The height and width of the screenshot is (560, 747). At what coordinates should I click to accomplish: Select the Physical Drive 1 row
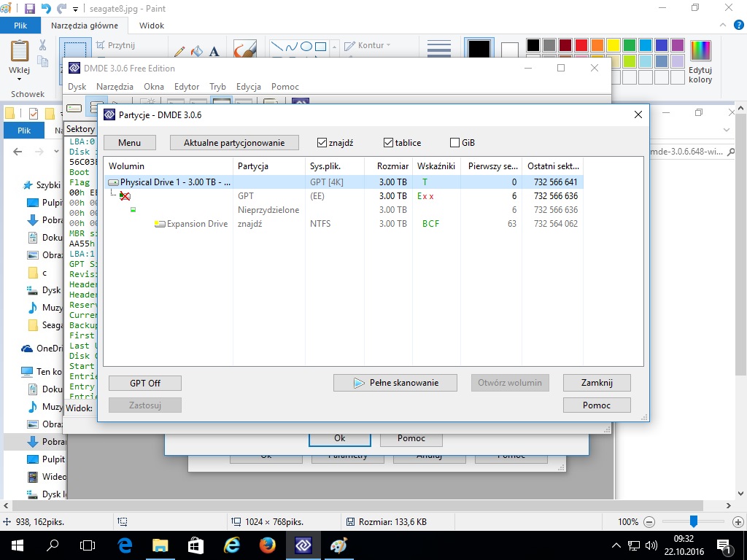tap(344, 182)
